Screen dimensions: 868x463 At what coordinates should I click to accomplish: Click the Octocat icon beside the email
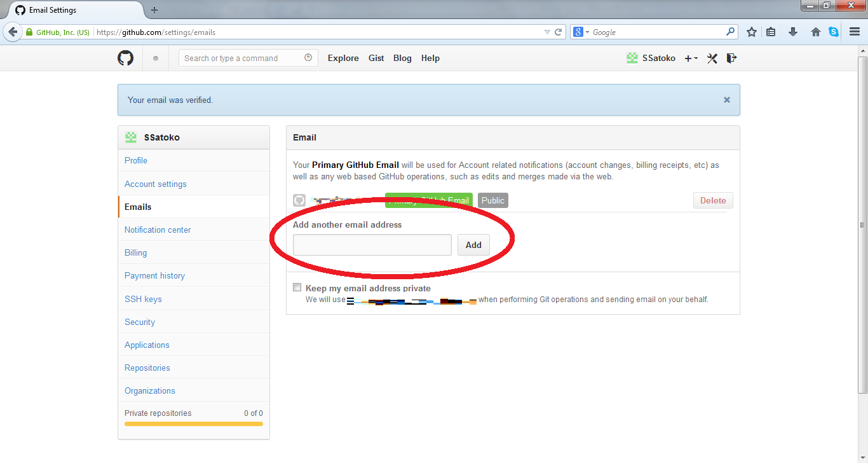[299, 200]
